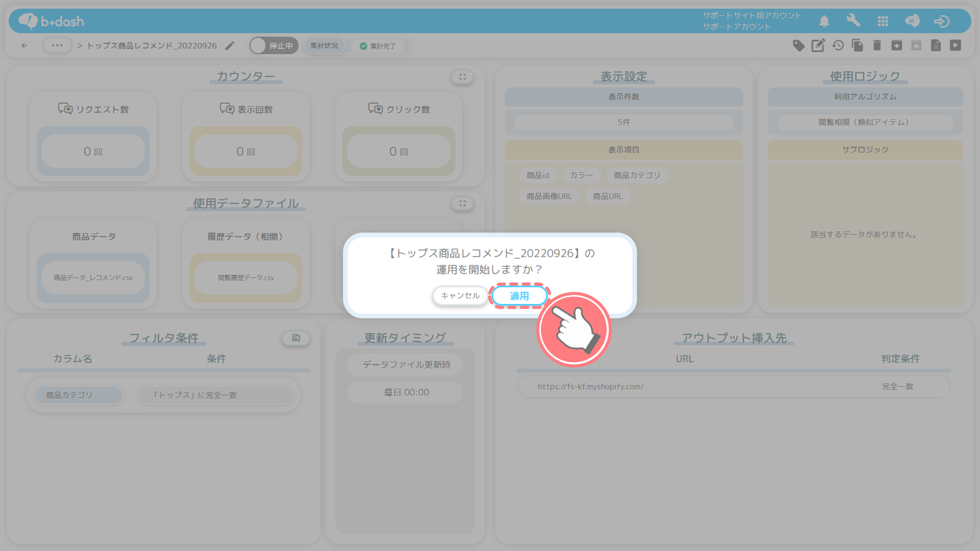Click the サブロジック header

point(865,150)
